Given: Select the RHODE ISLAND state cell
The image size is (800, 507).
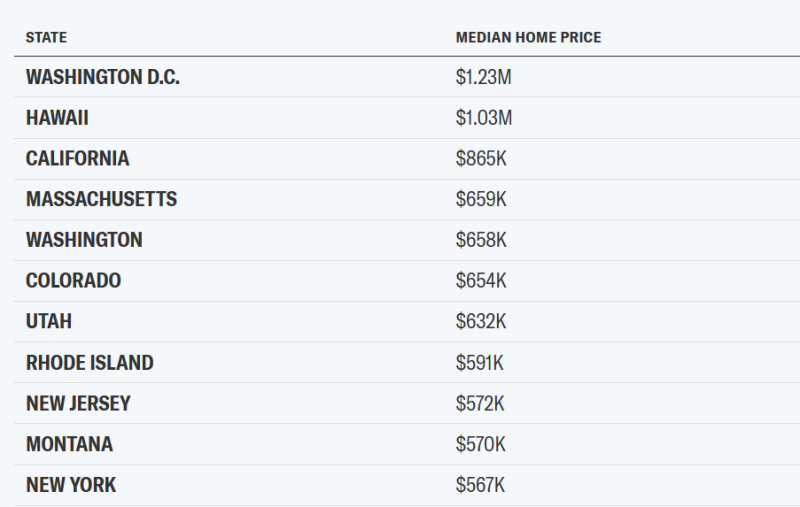Looking at the screenshot, I should point(90,363).
